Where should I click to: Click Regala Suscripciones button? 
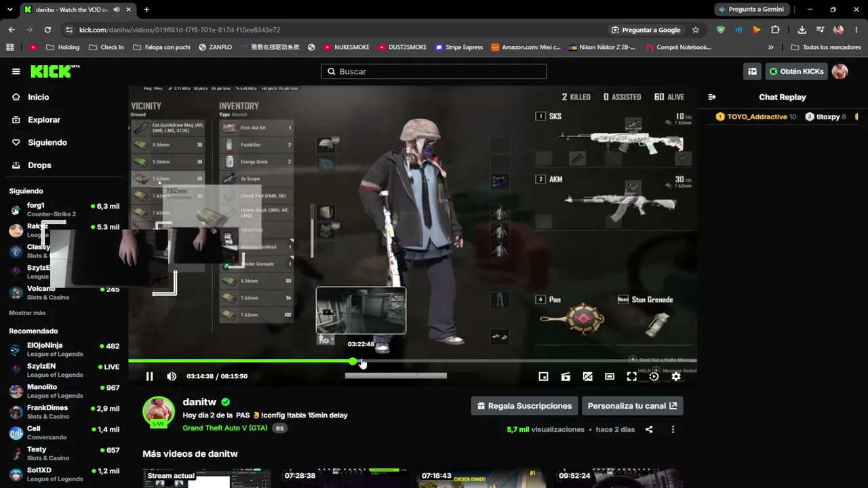pyautogui.click(x=525, y=406)
